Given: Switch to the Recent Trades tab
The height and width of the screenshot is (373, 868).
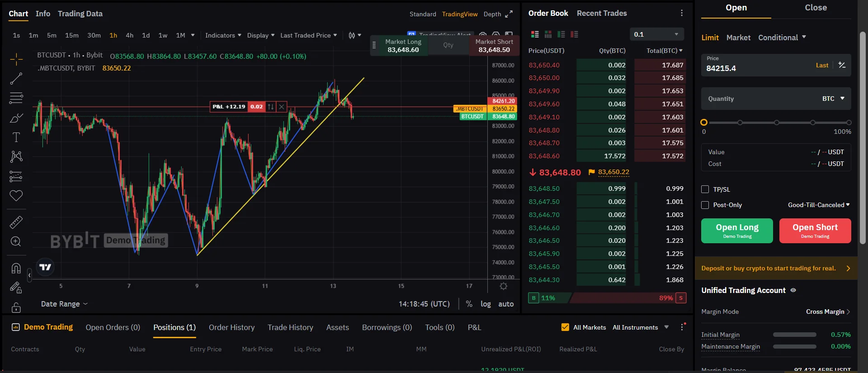Looking at the screenshot, I should (602, 13).
